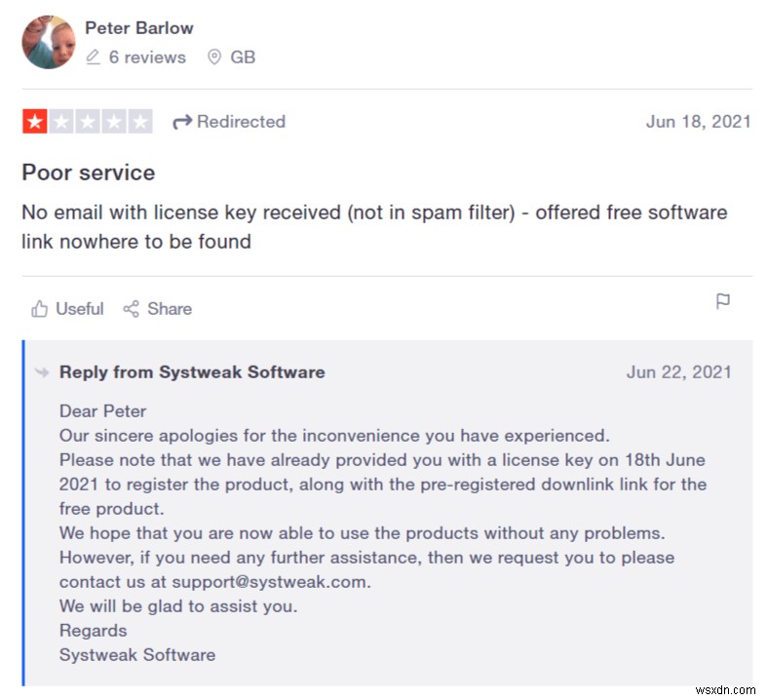Click Reply from Systweak Software heading

pyautogui.click(x=192, y=372)
